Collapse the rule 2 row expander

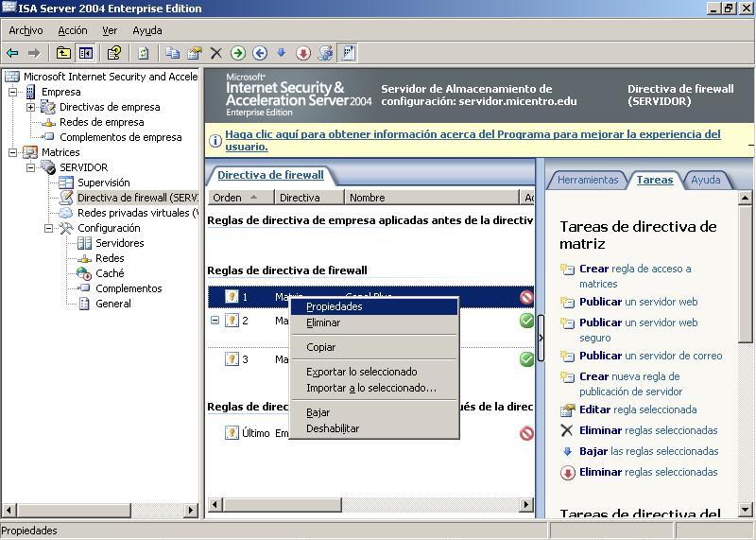[215, 321]
